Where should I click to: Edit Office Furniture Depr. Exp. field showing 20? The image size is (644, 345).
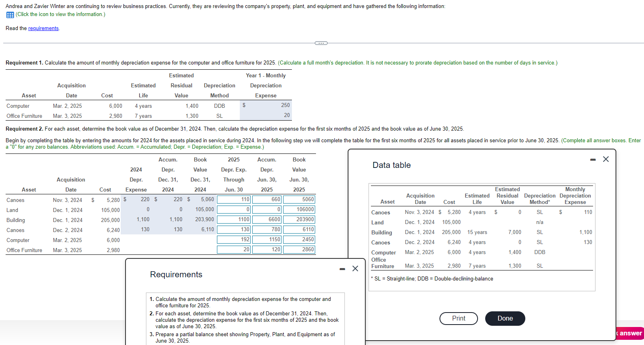pyautogui.click(x=234, y=250)
